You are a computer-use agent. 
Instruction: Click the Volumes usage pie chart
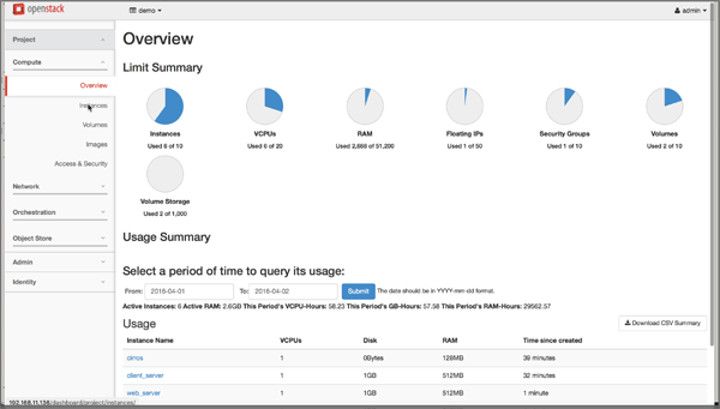(664, 106)
